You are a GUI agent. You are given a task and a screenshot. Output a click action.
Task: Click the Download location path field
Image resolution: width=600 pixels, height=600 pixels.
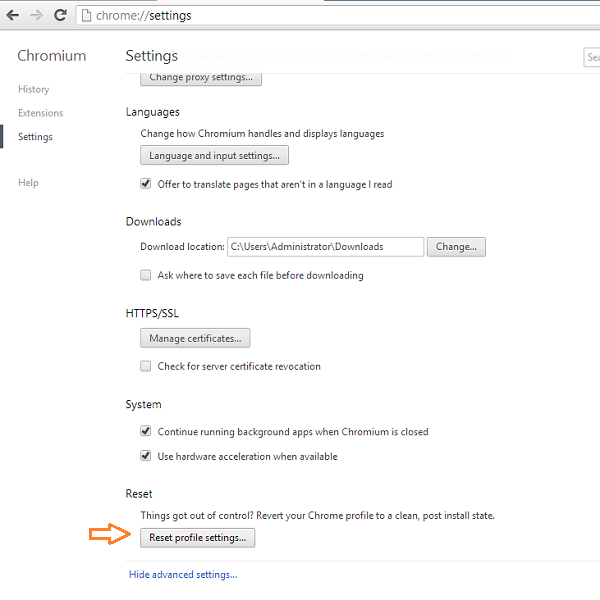326,247
